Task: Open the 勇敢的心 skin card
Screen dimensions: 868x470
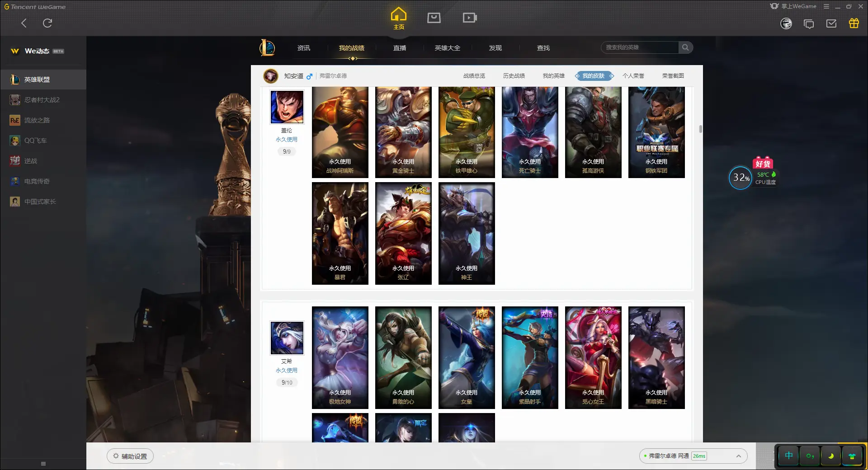Action: [403, 357]
